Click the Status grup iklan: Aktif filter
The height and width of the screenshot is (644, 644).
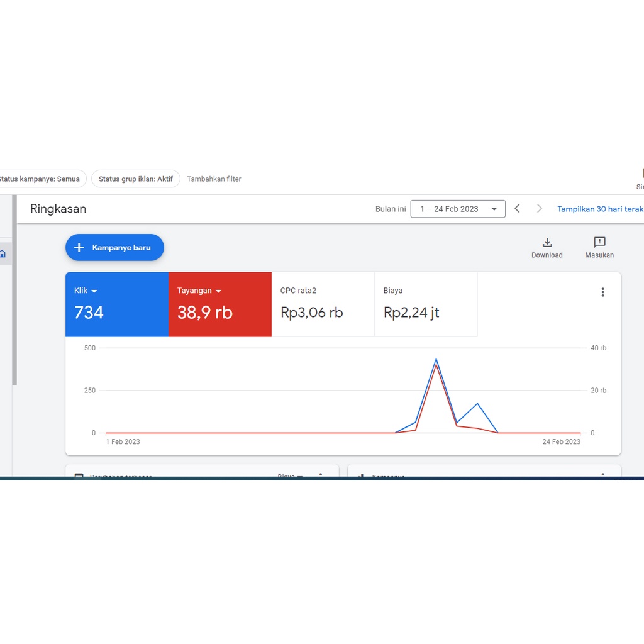135,179
